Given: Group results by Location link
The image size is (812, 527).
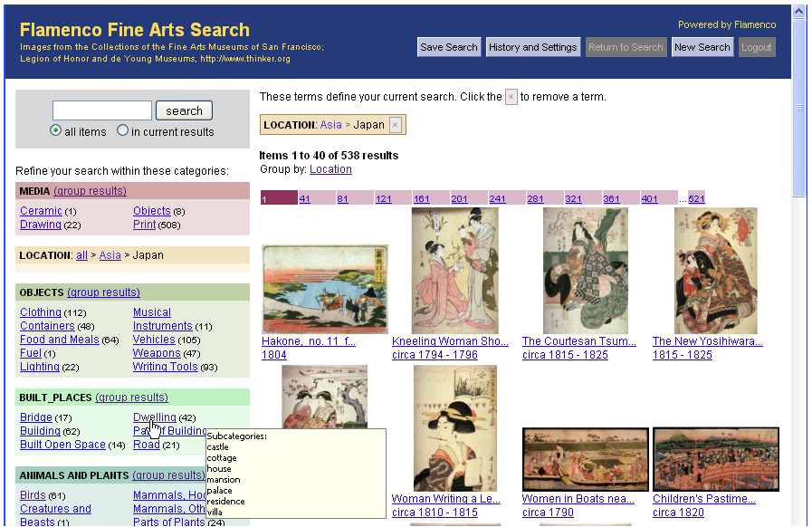Looking at the screenshot, I should (330, 169).
